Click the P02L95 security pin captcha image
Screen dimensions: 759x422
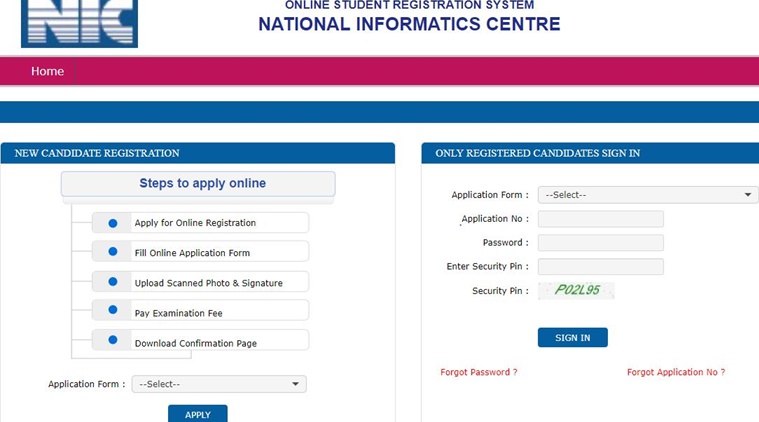[x=576, y=290]
